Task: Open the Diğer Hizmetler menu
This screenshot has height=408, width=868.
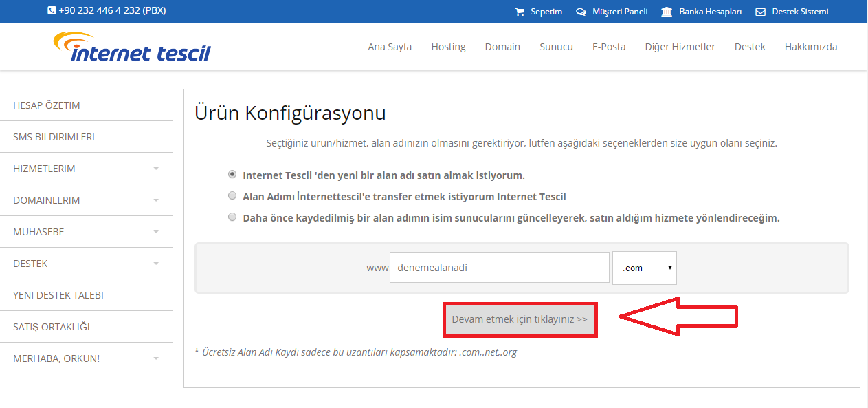Action: coord(680,47)
